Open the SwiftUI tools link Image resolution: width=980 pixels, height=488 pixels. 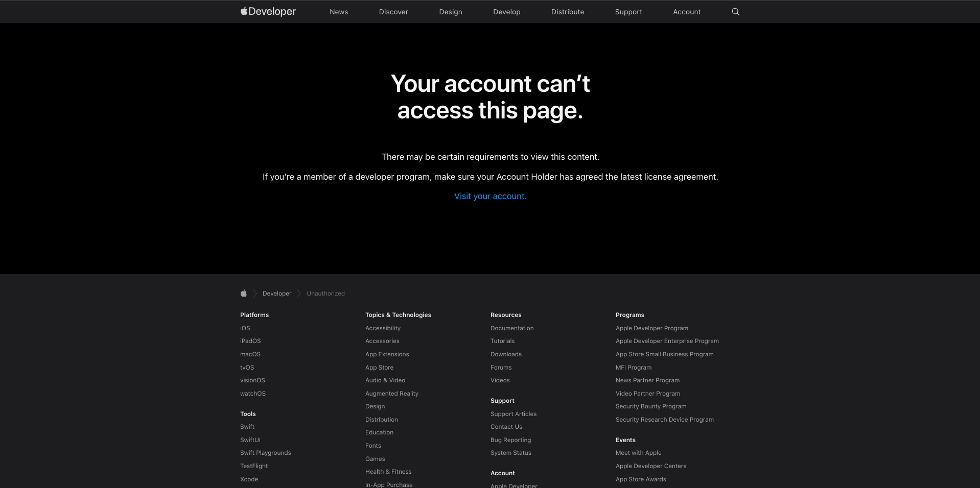(x=250, y=440)
